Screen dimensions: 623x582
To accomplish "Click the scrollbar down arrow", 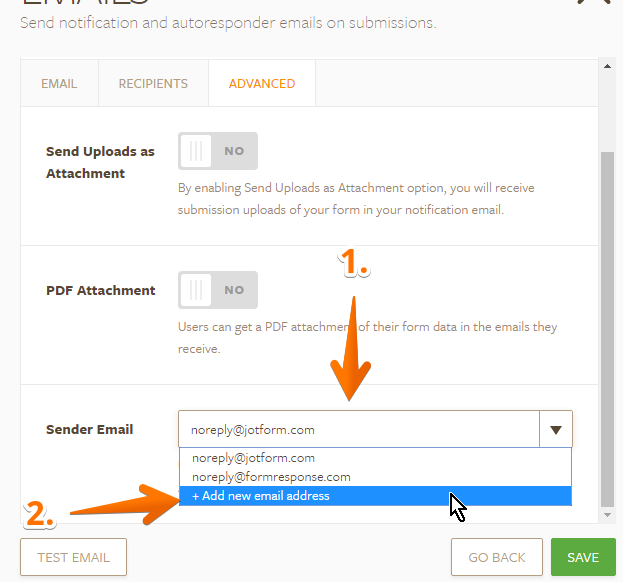I will click(x=605, y=514).
